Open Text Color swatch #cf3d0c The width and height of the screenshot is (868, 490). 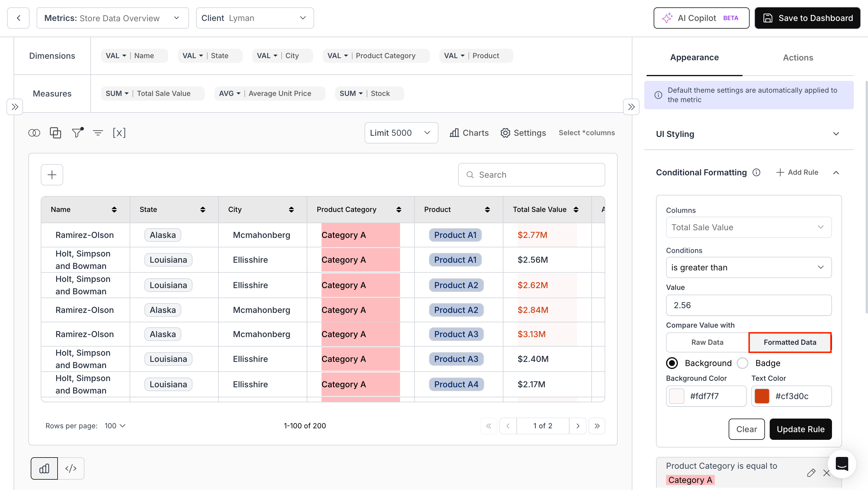click(762, 396)
